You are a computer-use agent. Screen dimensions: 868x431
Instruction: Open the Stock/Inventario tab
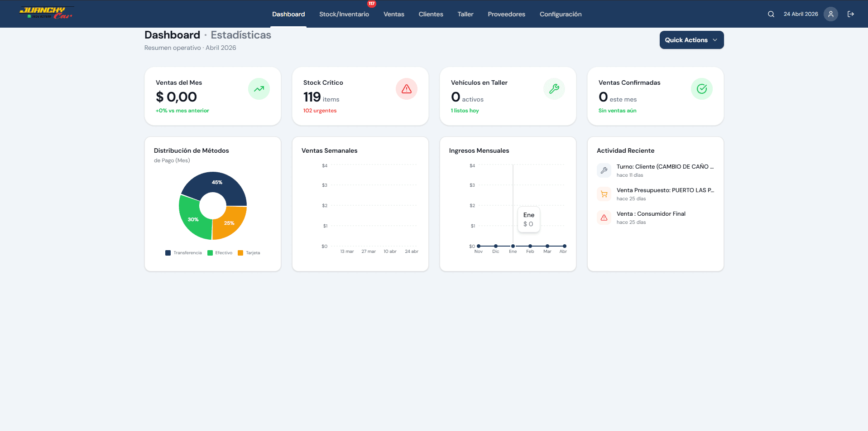coord(344,14)
